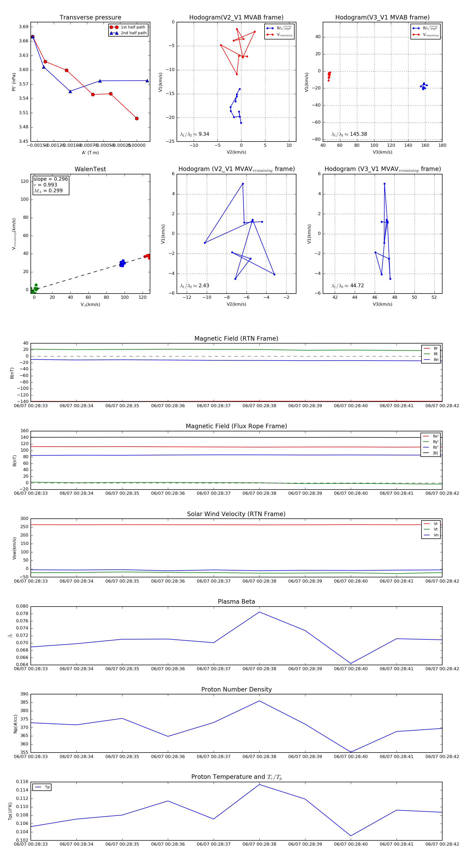Viewport: 473px width, 868px height.
Task: Click the '390' tick on Proton Number Density axis
Action: [24, 694]
